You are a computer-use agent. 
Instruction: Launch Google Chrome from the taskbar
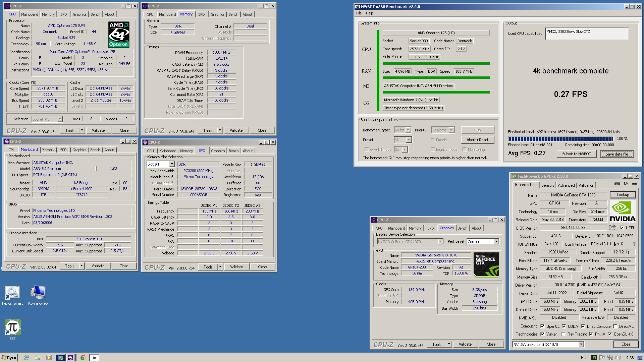(x=83, y=358)
